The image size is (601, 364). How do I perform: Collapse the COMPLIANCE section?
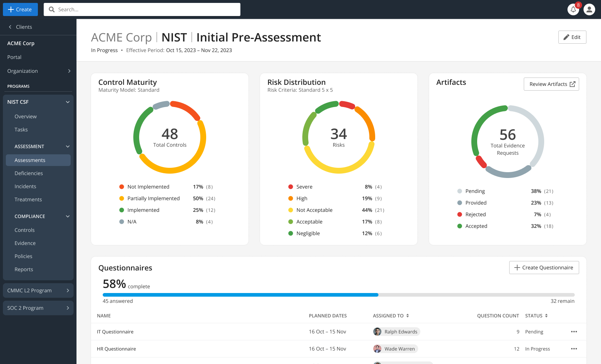click(x=68, y=216)
